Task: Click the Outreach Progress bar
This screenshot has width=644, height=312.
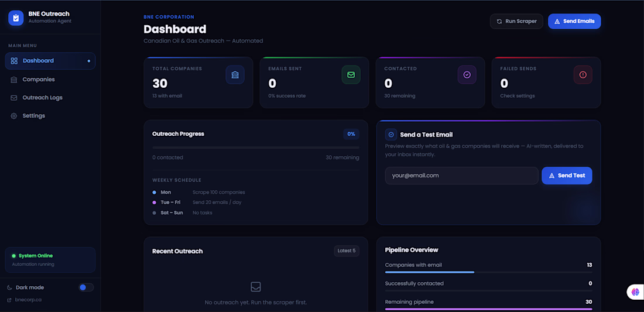Action: (255, 148)
